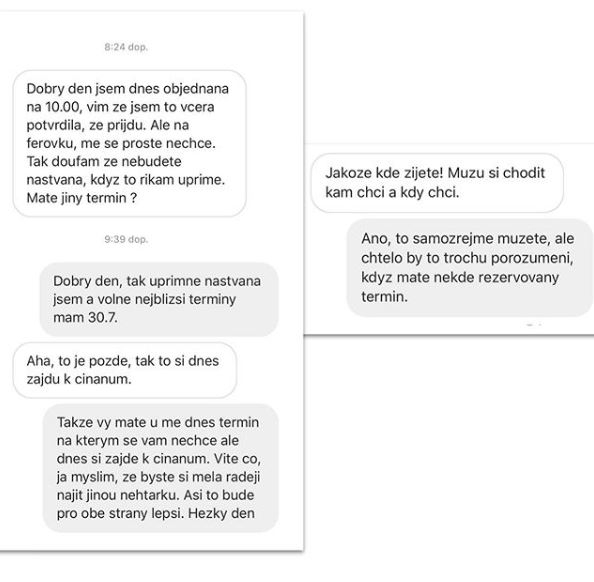
Task: Click the words 'volne nejblizsi terminy'
Action: (x=167, y=299)
